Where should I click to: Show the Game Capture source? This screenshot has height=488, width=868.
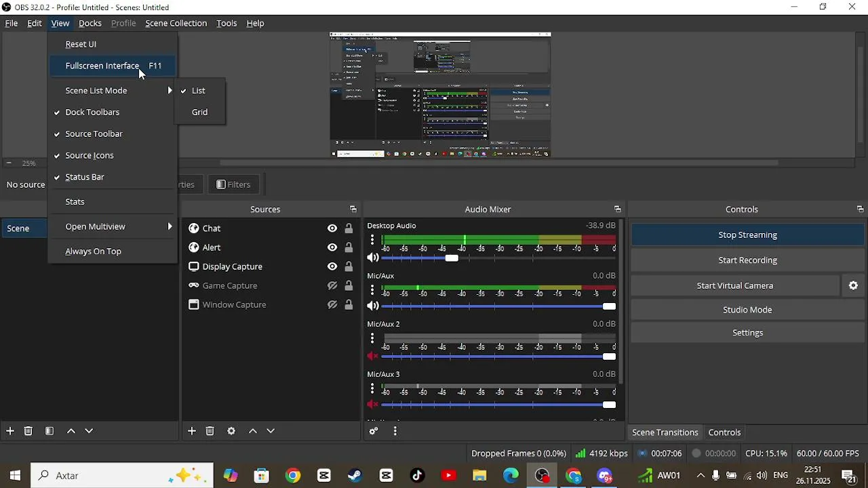[332, 285]
